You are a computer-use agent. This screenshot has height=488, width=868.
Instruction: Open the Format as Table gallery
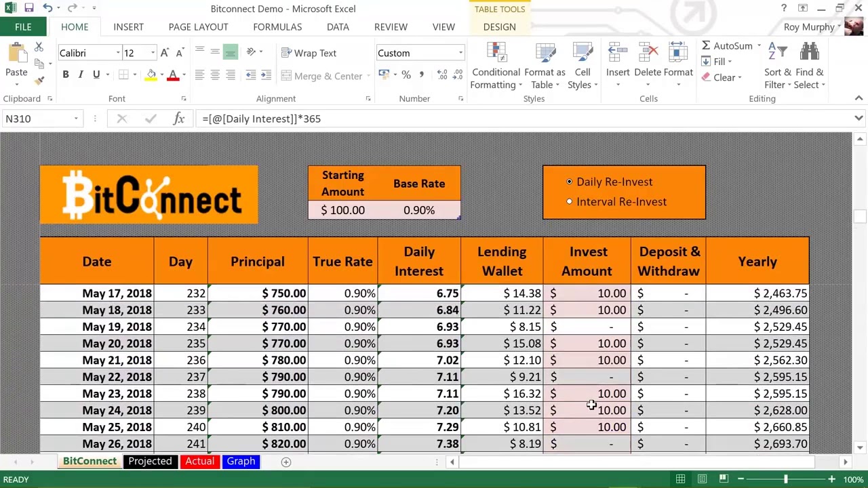click(x=545, y=66)
